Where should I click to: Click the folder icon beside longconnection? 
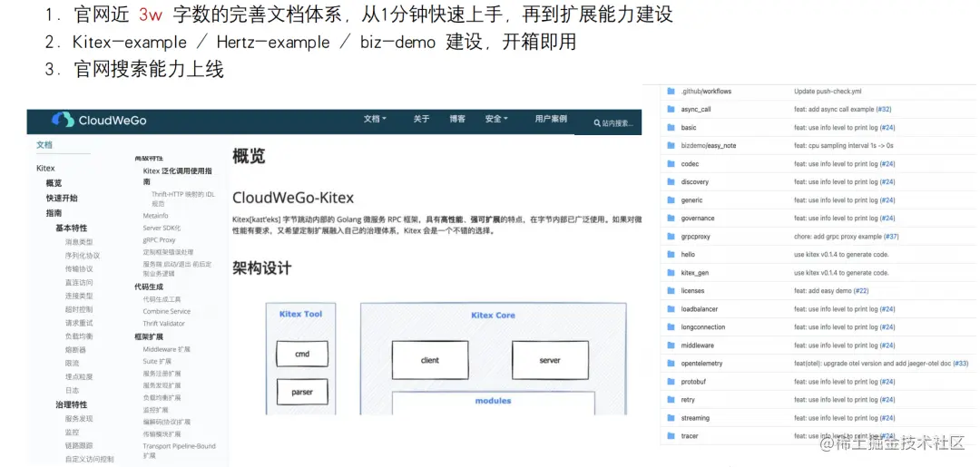tap(671, 327)
